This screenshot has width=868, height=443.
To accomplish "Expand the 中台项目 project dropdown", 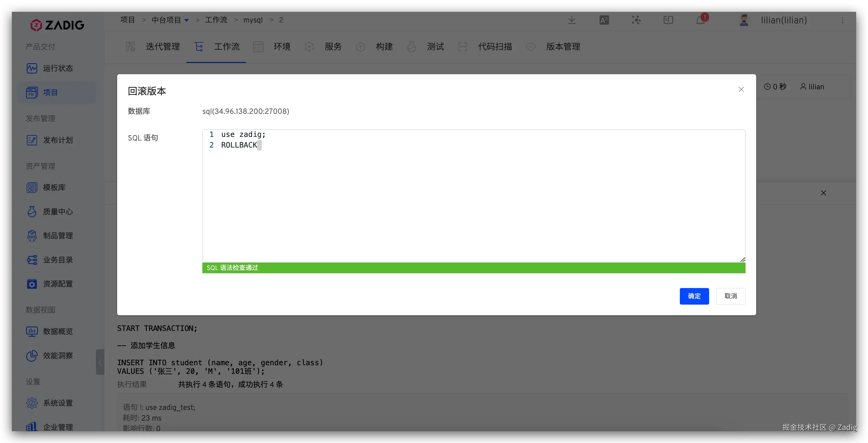I will point(186,20).
